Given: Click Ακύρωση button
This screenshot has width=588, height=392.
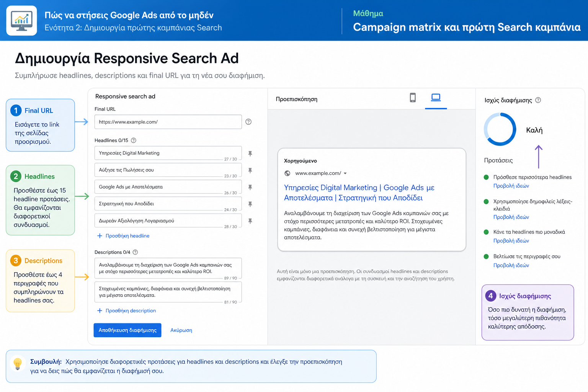Looking at the screenshot, I should click(181, 330).
